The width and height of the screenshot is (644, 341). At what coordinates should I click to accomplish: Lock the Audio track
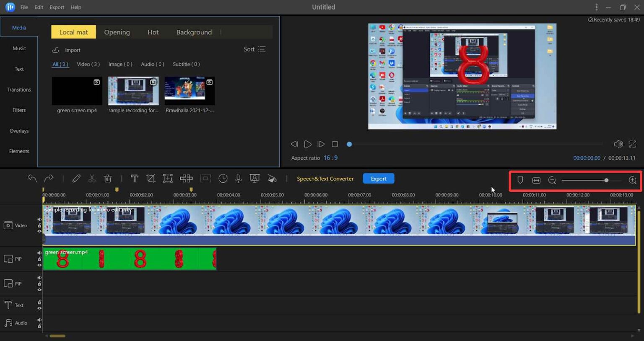[x=39, y=326]
